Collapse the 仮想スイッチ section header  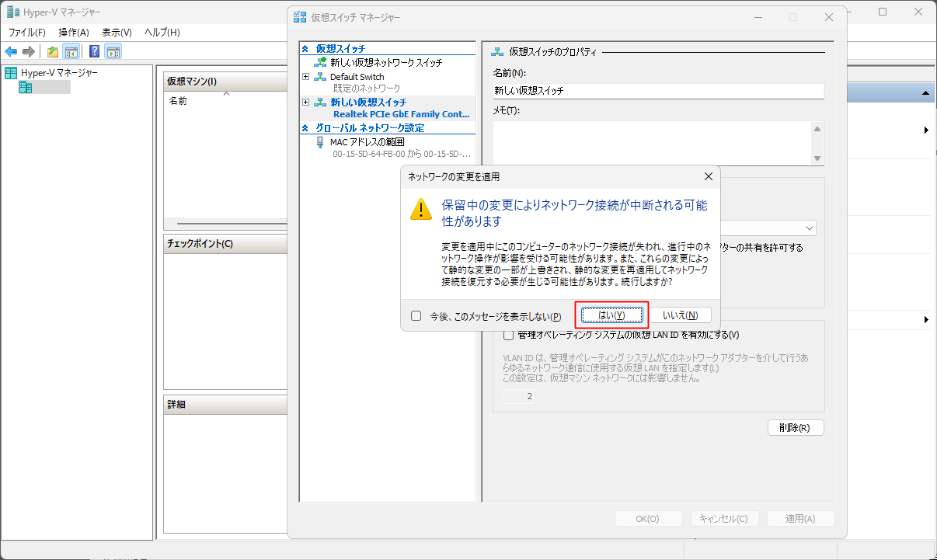coord(305,48)
